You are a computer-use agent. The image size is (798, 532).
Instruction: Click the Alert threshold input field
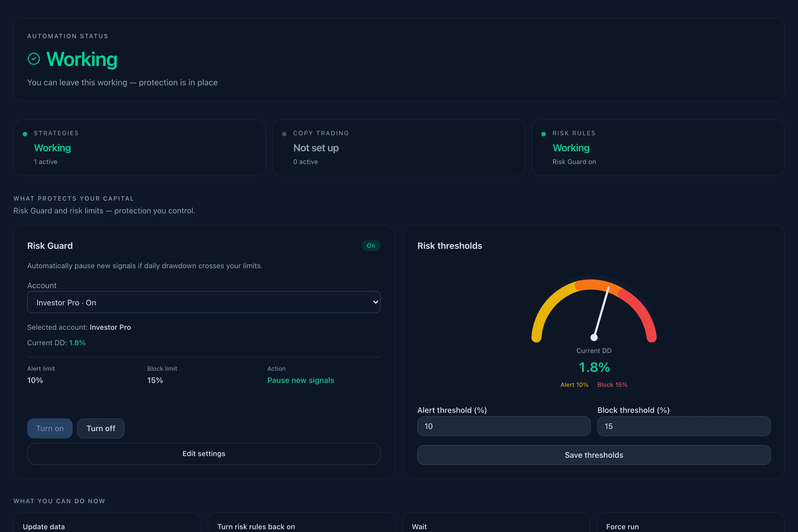click(x=504, y=426)
